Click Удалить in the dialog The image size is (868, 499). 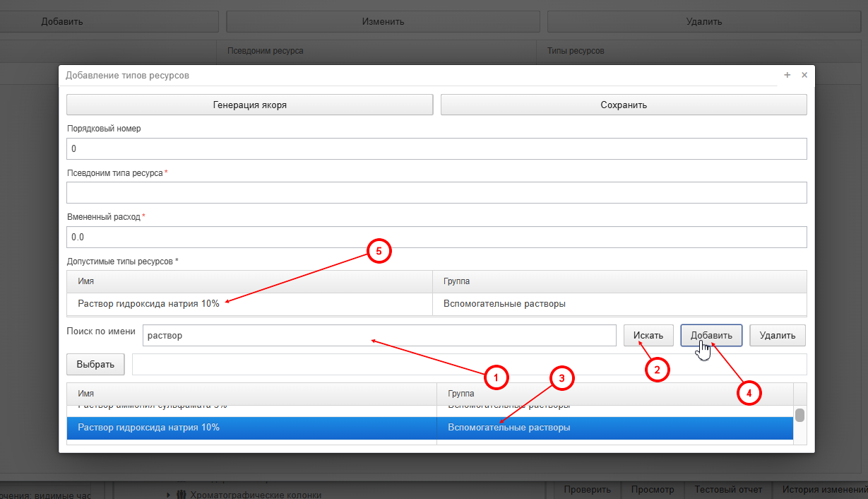pyautogui.click(x=778, y=336)
